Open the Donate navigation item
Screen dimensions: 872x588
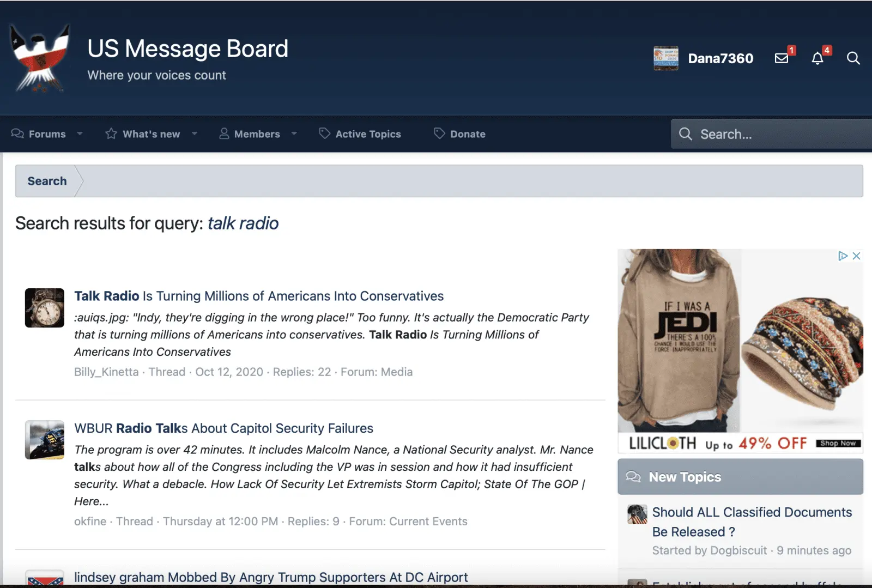tap(467, 134)
